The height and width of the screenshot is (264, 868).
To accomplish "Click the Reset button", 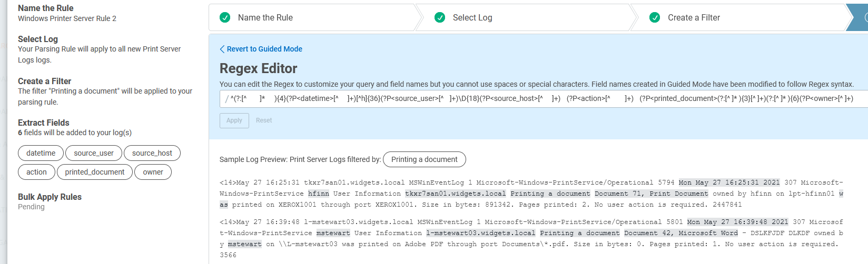I will click(264, 120).
